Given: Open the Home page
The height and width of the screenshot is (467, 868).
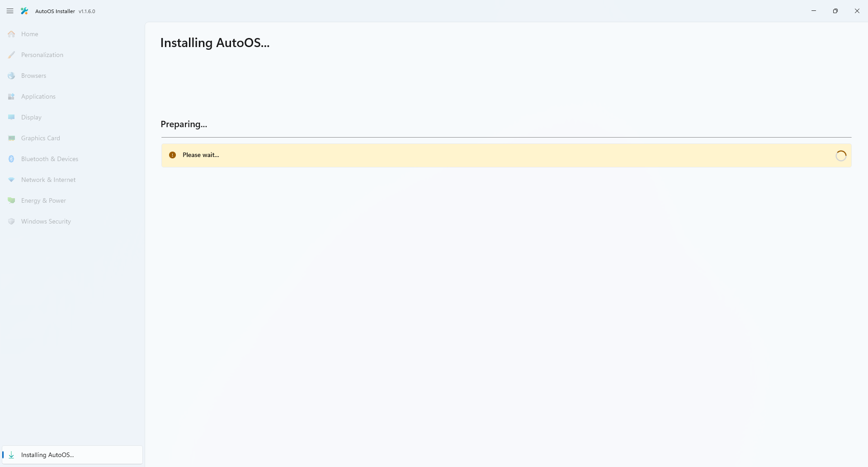Looking at the screenshot, I should [72, 34].
